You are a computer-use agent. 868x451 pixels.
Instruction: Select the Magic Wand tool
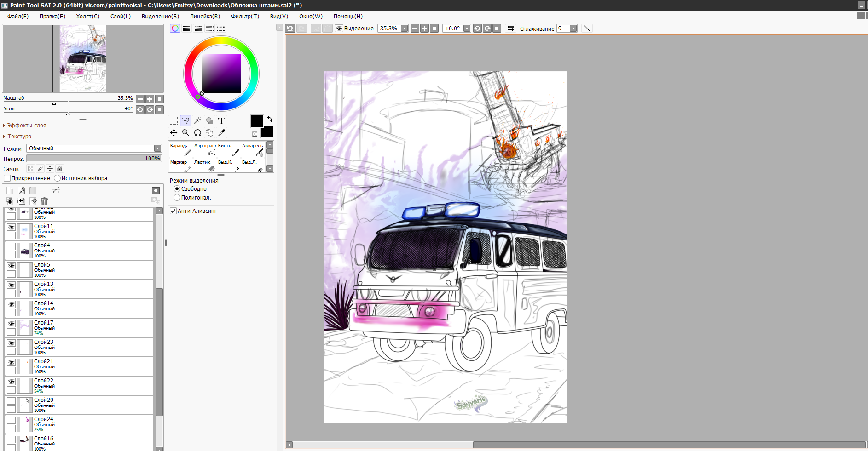click(197, 121)
